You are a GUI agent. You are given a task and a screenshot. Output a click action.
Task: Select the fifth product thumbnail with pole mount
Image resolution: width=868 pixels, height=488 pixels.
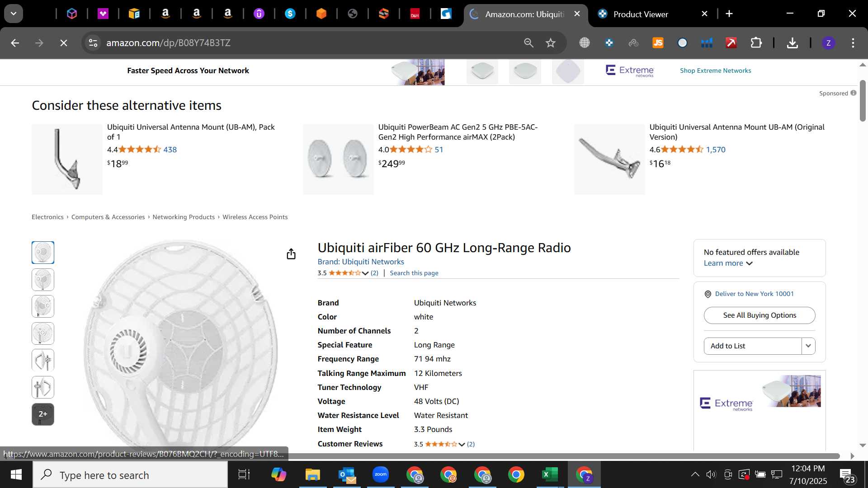(x=43, y=361)
